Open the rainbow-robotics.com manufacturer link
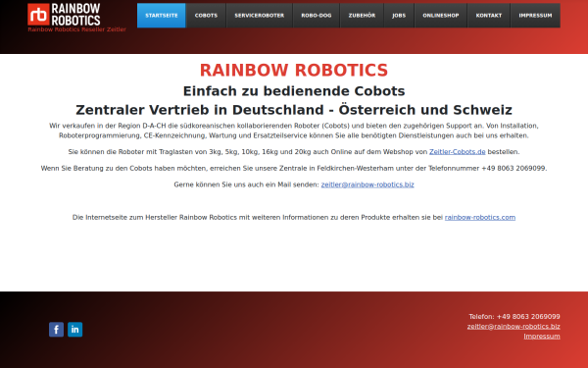This screenshot has width=588, height=368. click(x=480, y=218)
